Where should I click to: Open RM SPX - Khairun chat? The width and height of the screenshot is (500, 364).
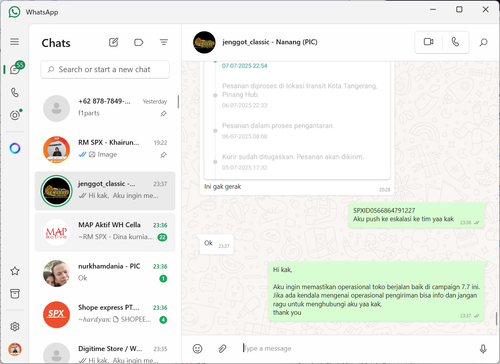[105, 150]
